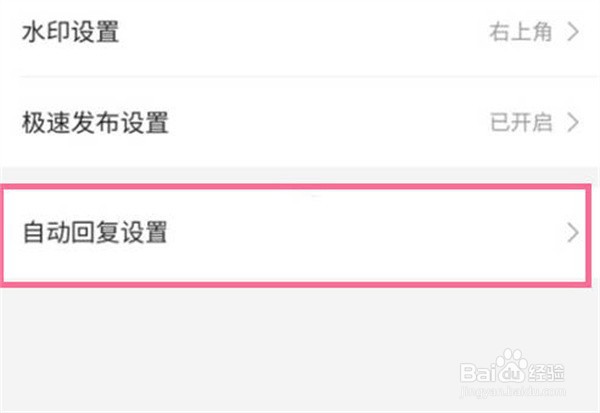The height and width of the screenshot is (413, 600).
Task: Open 自动回复设置 in the pink box
Action: point(295,234)
